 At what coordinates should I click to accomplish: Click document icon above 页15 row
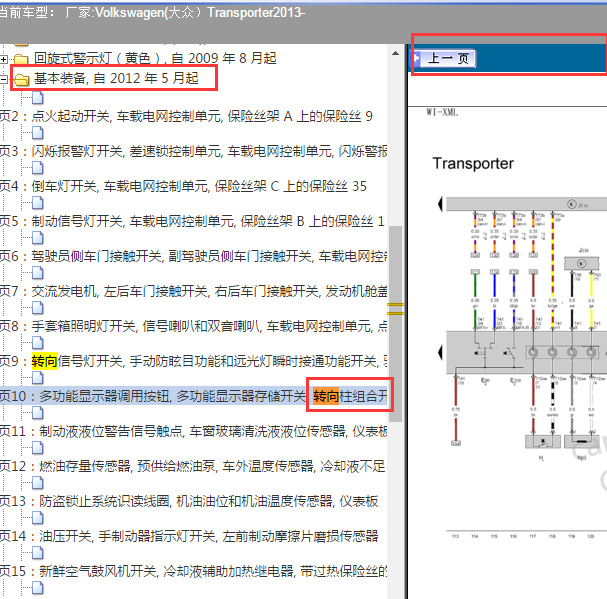click(x=38, y=553)
